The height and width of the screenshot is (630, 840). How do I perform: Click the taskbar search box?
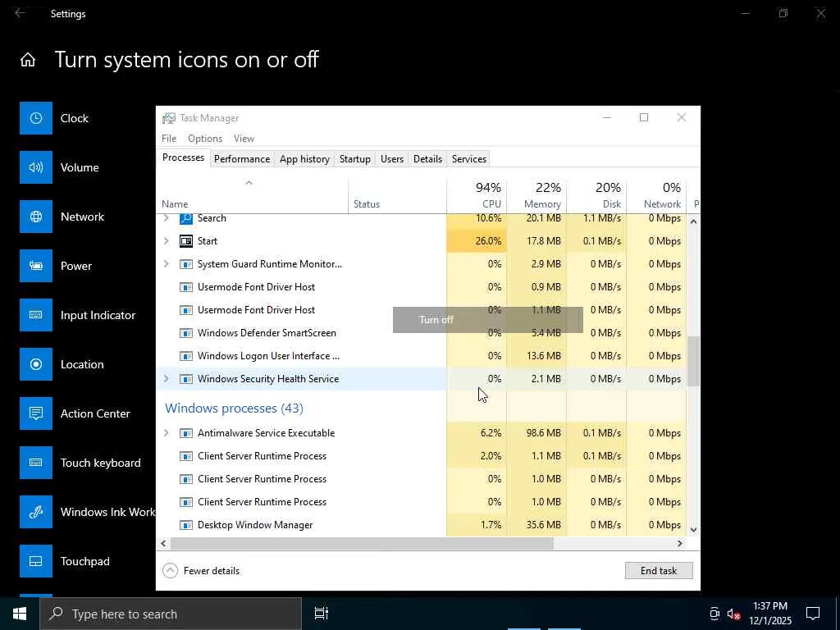[x=171, y=614]
